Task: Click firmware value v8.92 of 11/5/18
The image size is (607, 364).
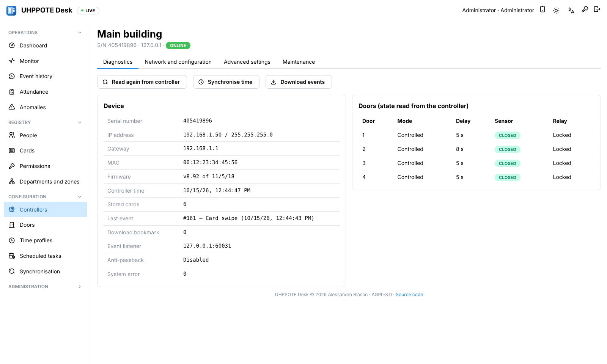Action: pos(209,177)
